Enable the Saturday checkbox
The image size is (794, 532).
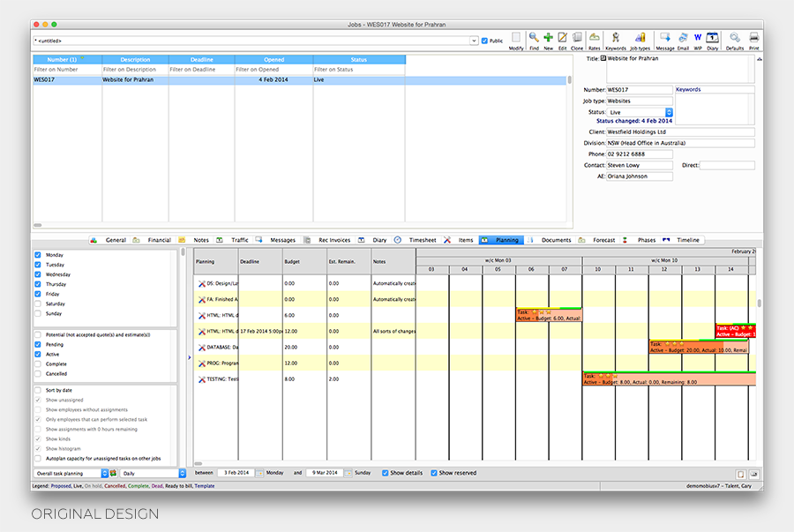point(37,303)
